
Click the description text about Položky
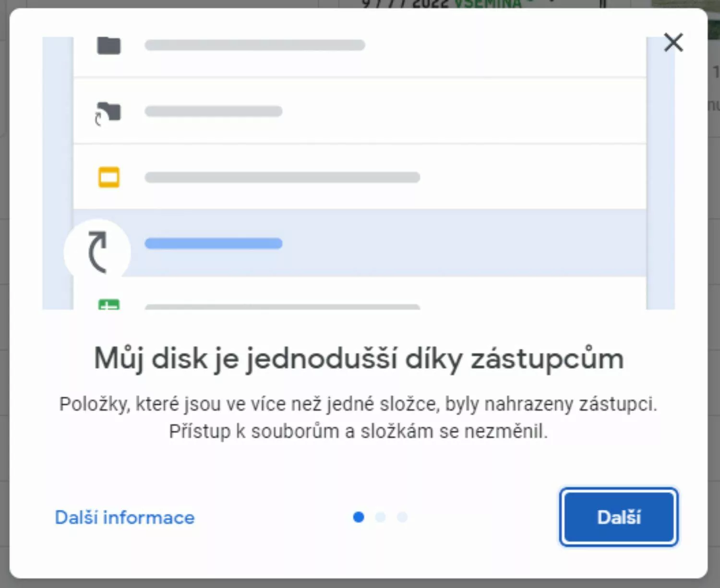point(358,417)
